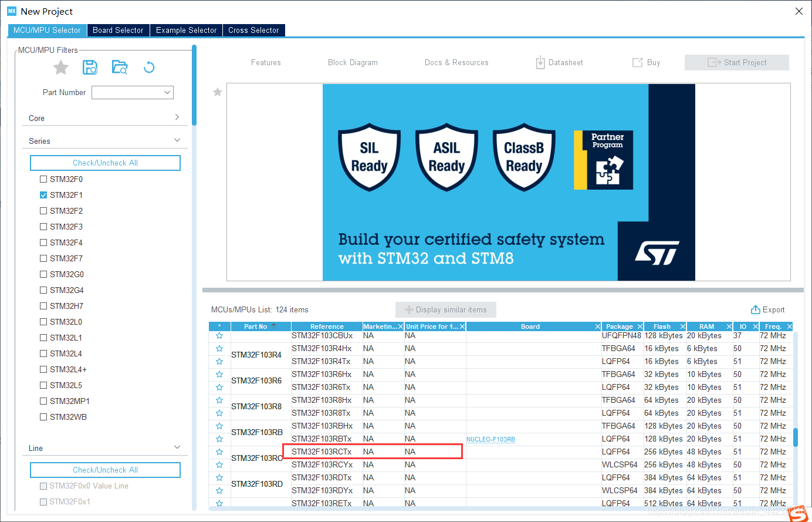Open the NUCLEO-F103RB board link
812x522 pixels.
click(x=490, y=439)
